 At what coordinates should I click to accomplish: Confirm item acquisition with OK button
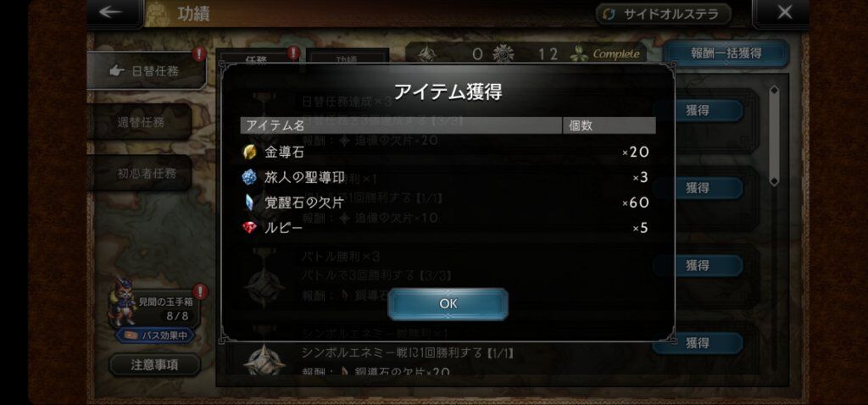click(x=448, y=303)
